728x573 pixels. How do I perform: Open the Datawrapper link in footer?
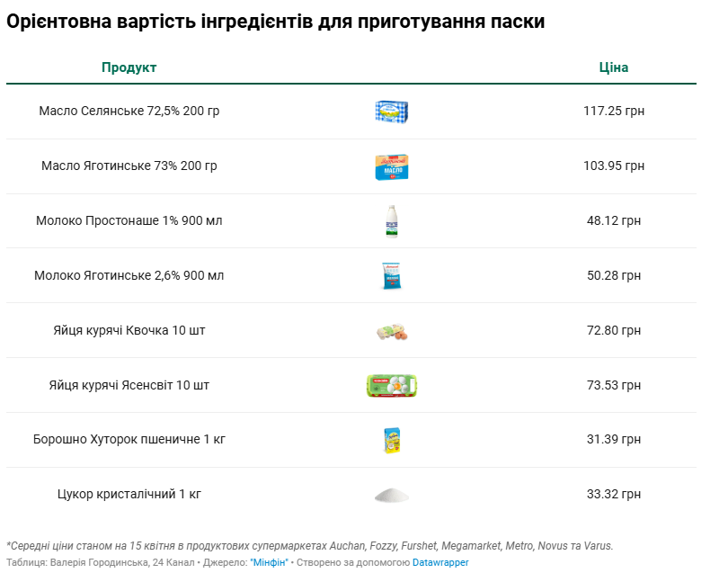[440, 562]
